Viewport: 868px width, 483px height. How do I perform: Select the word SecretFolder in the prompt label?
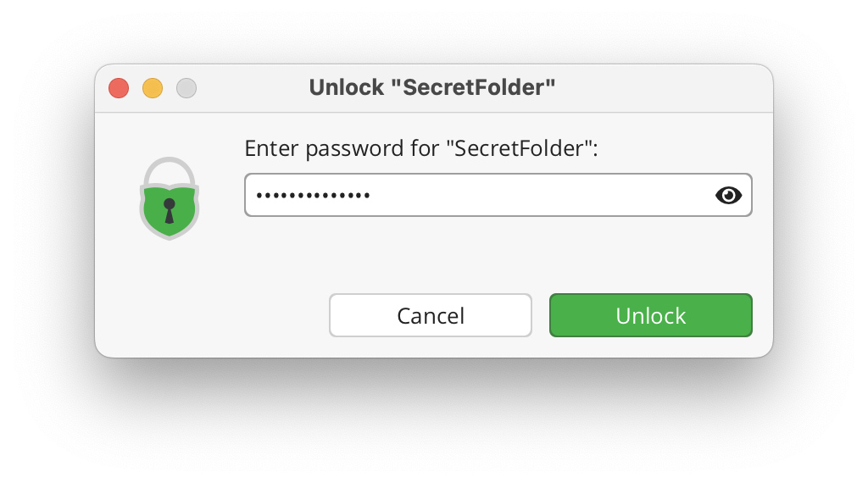[x=520, y=148]
